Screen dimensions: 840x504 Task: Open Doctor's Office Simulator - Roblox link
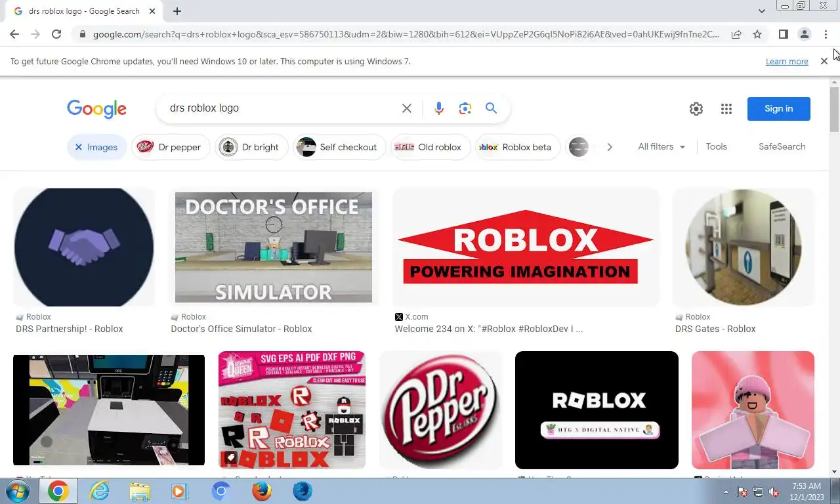click(x=241, y=329)
